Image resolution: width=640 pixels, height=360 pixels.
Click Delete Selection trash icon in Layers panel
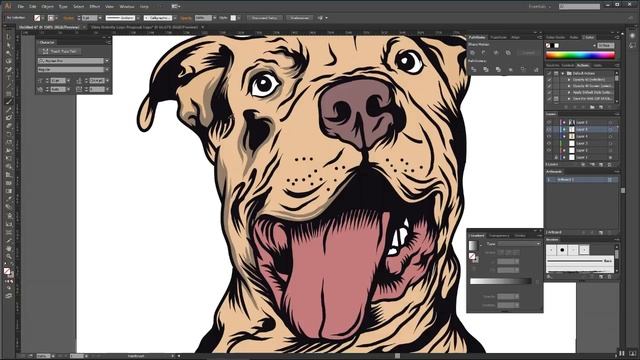[610, 164]
